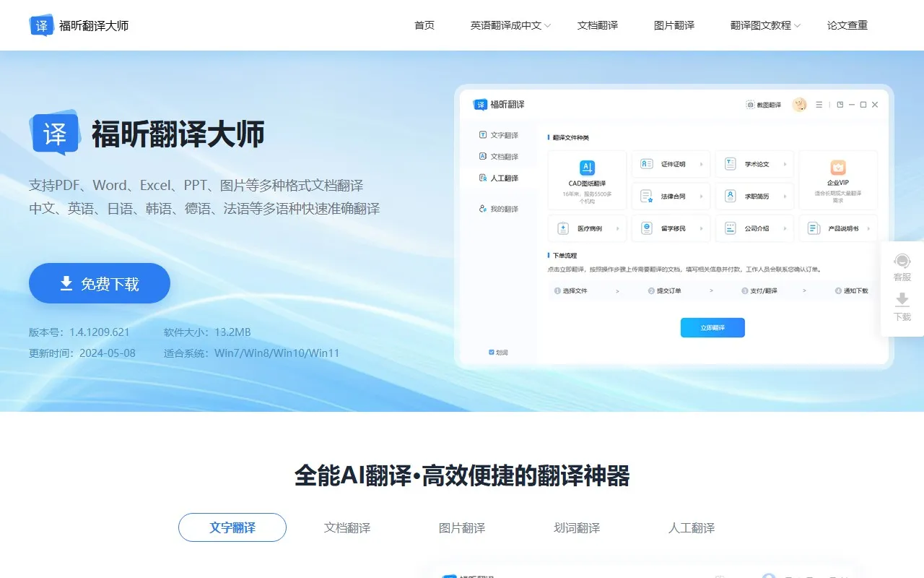
Task: Open the 客服 customer service panel
Action: tap(902, 269)
